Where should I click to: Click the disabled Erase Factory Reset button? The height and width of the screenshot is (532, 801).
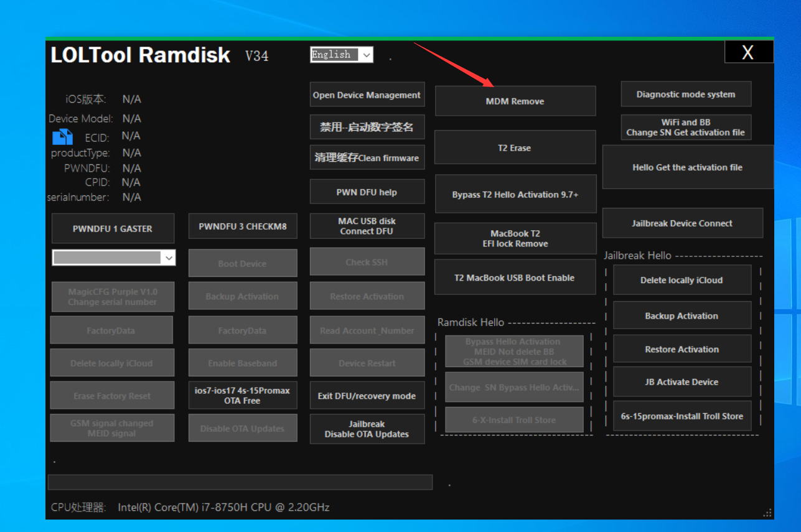(112, 395)
